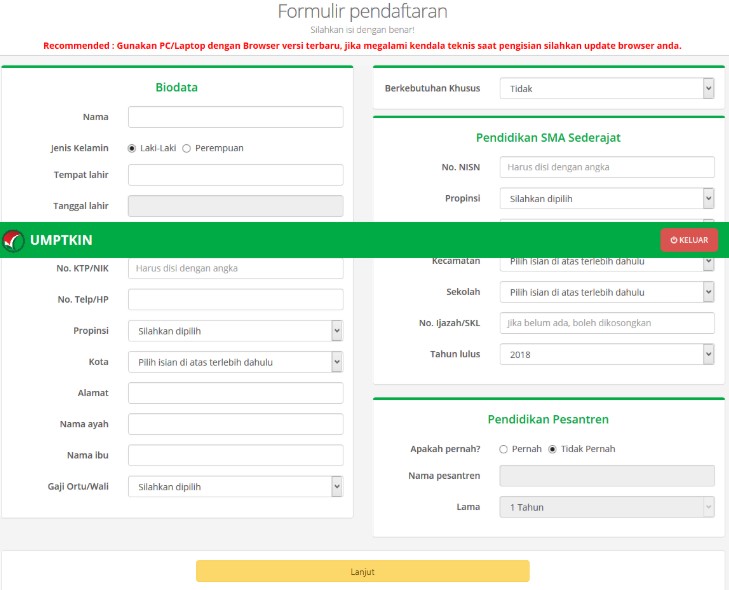Click the Apakah pernah? label

445,449
